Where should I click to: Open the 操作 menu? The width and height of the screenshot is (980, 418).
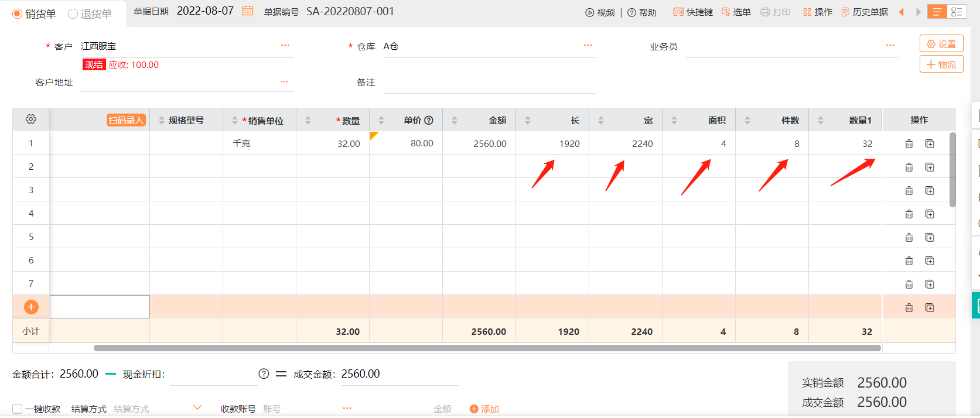pos(817,12)
